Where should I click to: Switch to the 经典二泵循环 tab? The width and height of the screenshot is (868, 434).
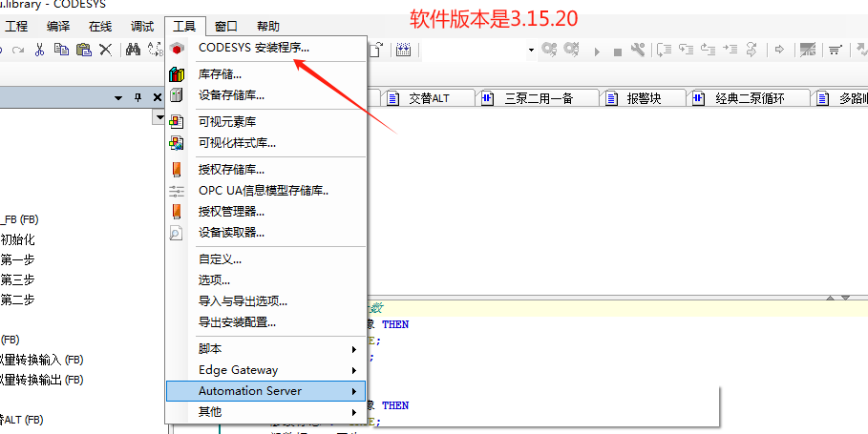(x=749, y=98)
